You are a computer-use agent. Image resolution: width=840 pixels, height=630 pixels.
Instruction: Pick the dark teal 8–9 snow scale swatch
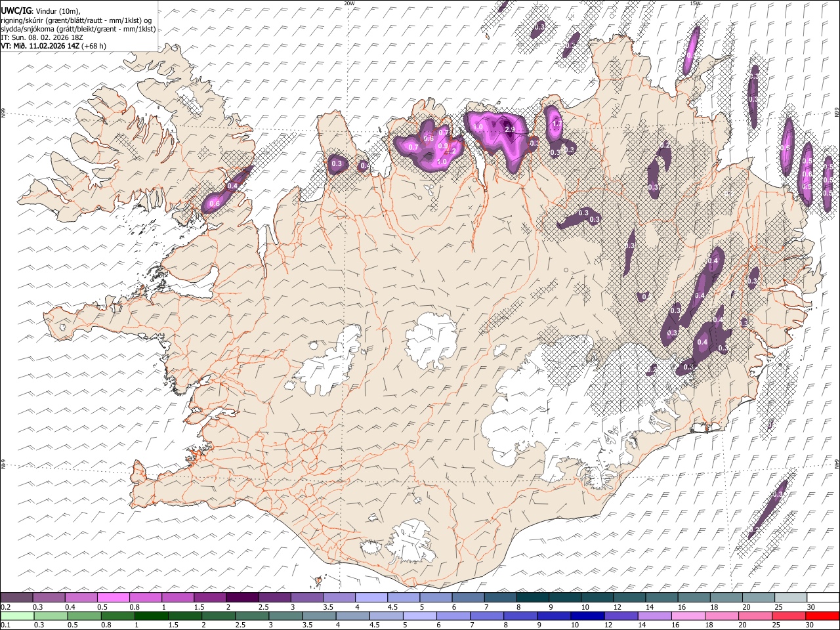click(x=532, y=598)
